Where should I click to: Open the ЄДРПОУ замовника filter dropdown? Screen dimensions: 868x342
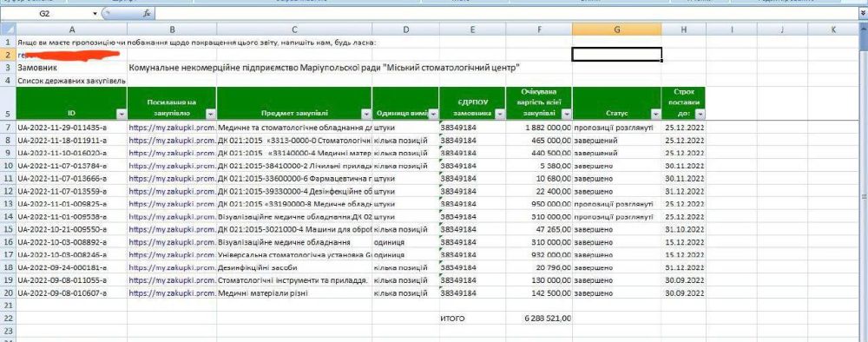click(x=500, y=114)
